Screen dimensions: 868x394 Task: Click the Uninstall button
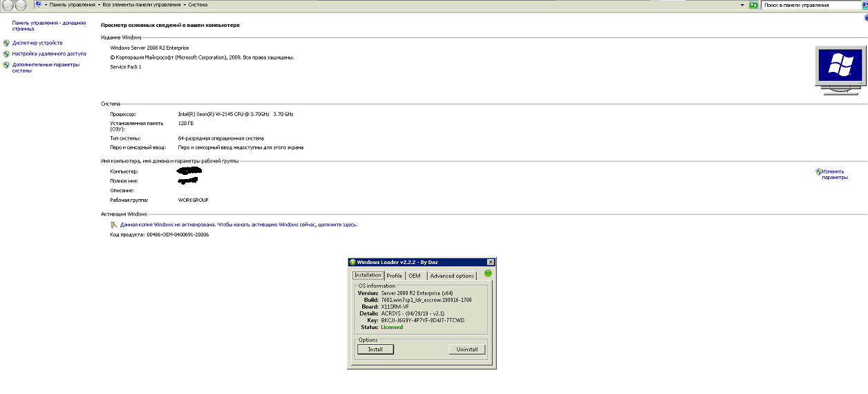tap(467, 350)
